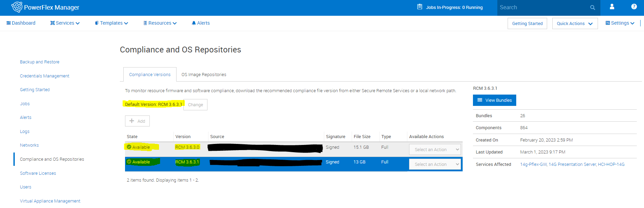This screenshot has height=208, width=644.
Task: Expand the Templates menu chevron
Action: (x=126, y=23)
